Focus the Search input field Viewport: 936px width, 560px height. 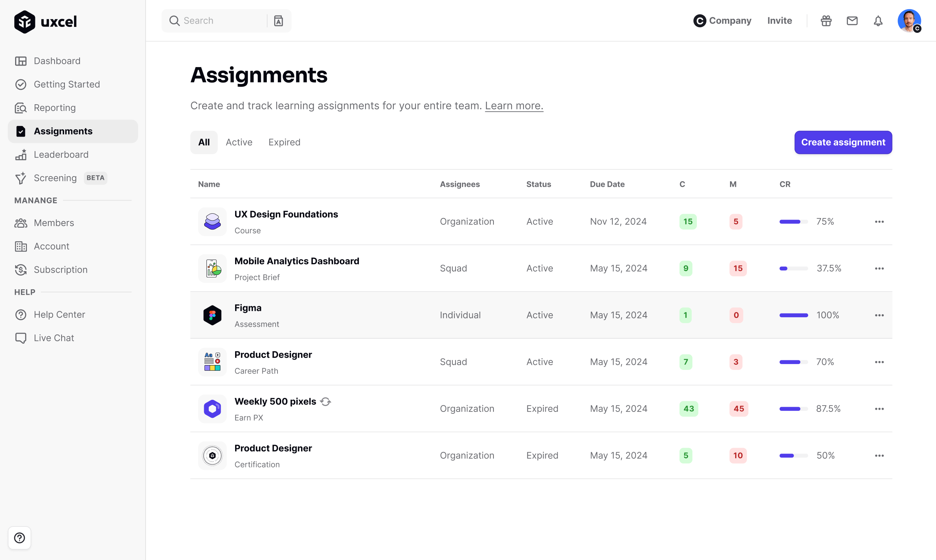point(223,21)
